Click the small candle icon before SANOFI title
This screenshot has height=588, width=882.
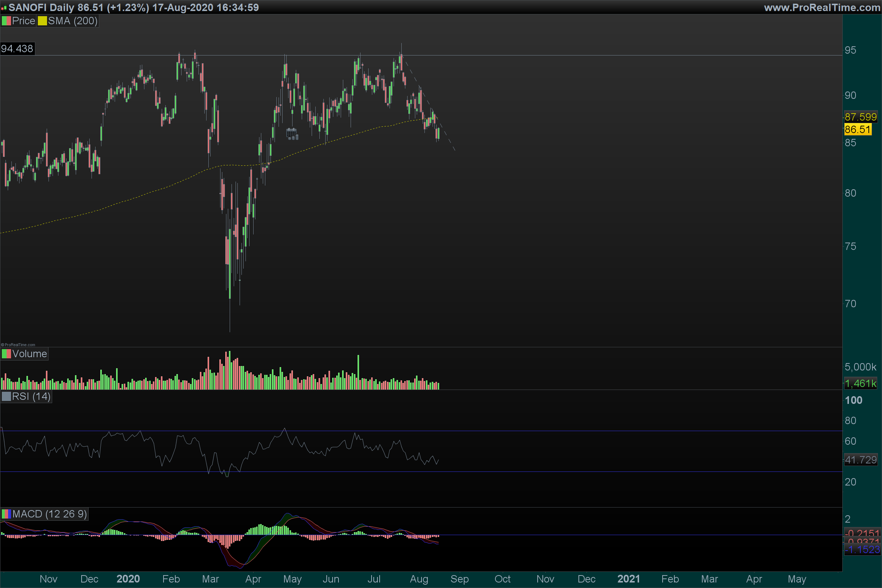click(x=4, y=7)
